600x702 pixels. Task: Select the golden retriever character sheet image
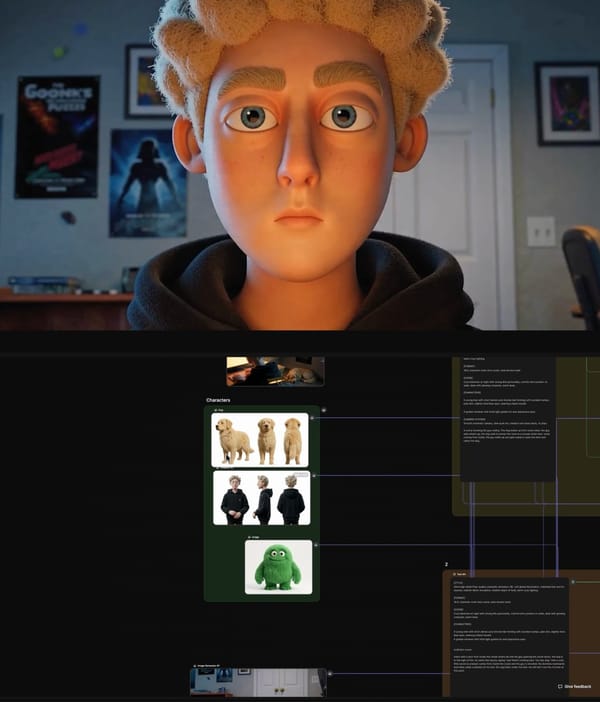tap(260, 440)
